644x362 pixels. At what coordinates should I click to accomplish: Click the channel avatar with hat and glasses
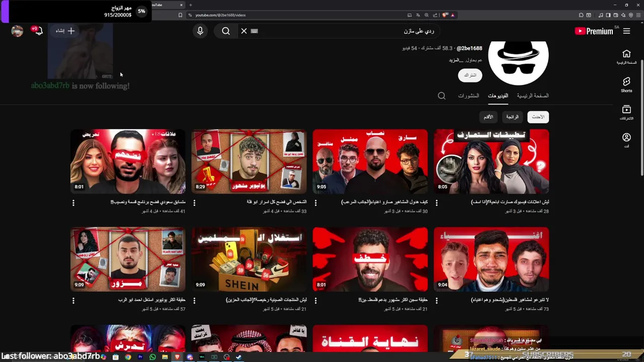coord(518,63)
